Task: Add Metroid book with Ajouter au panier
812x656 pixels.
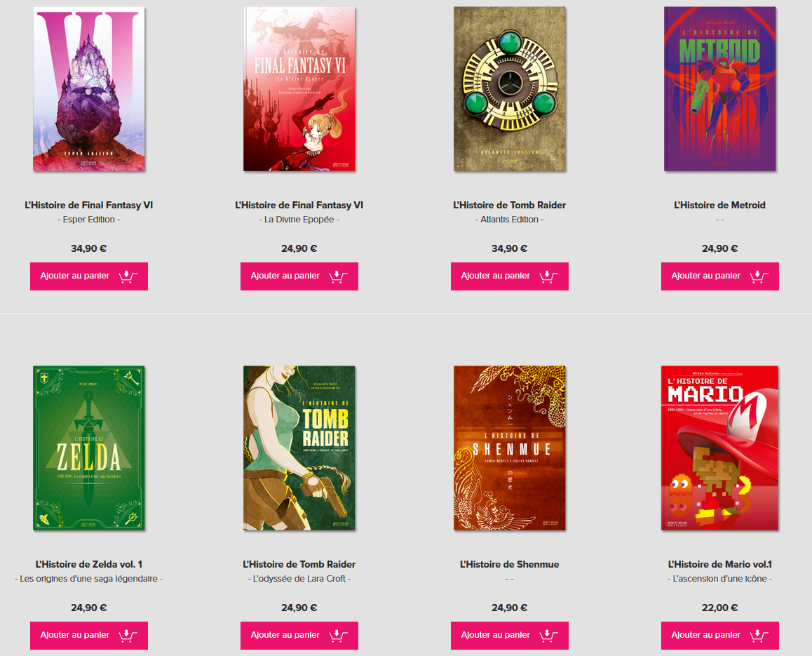Action: click(720, 276)
